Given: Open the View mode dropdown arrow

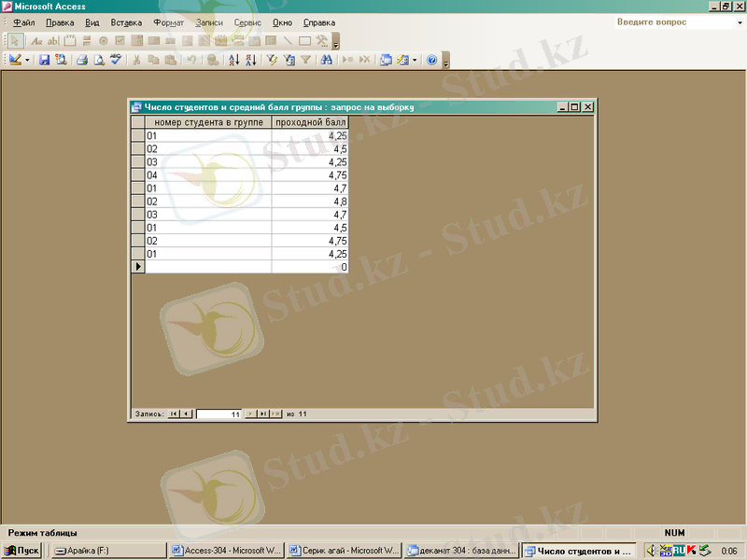Looking at the screenshot, I should pyautogui.click(x=27, y=60).
